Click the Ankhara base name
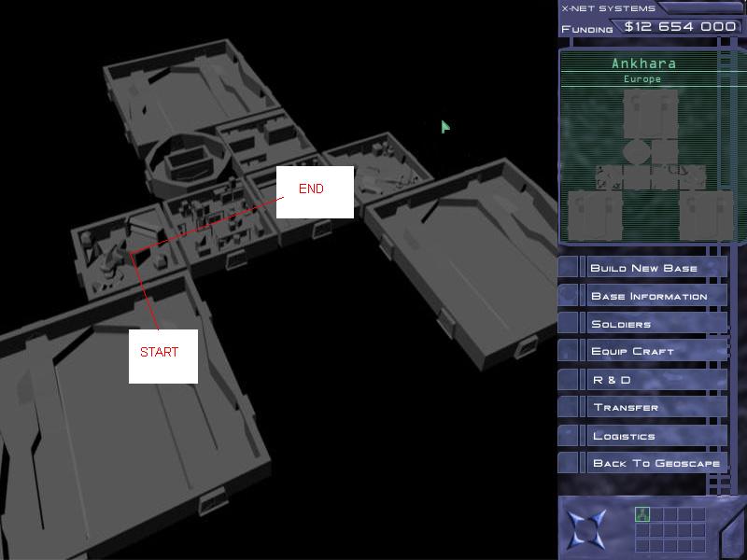Image resolution: width=747 pixels, height=560 pixels. pyautogui.click(x=643, y=63)
